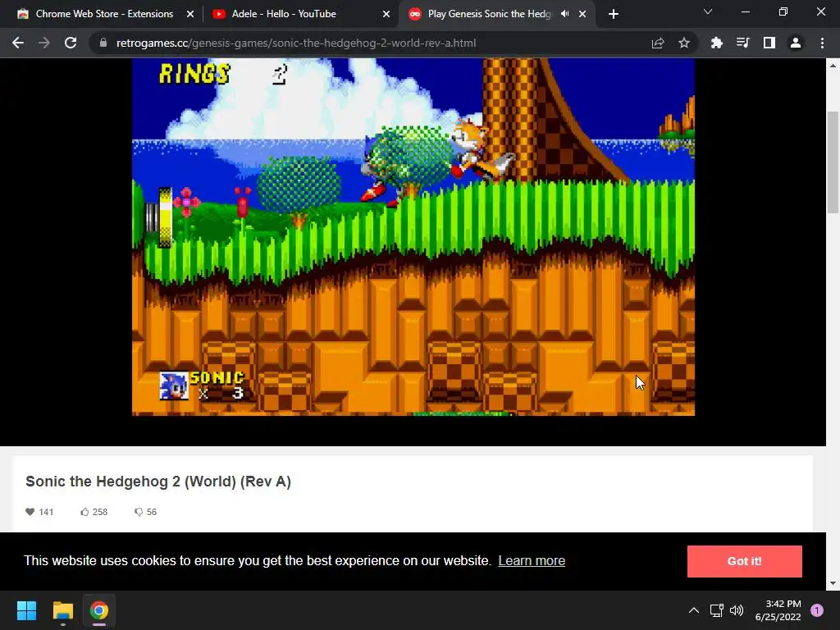Favorite the game using the heart

click(30, 512)
